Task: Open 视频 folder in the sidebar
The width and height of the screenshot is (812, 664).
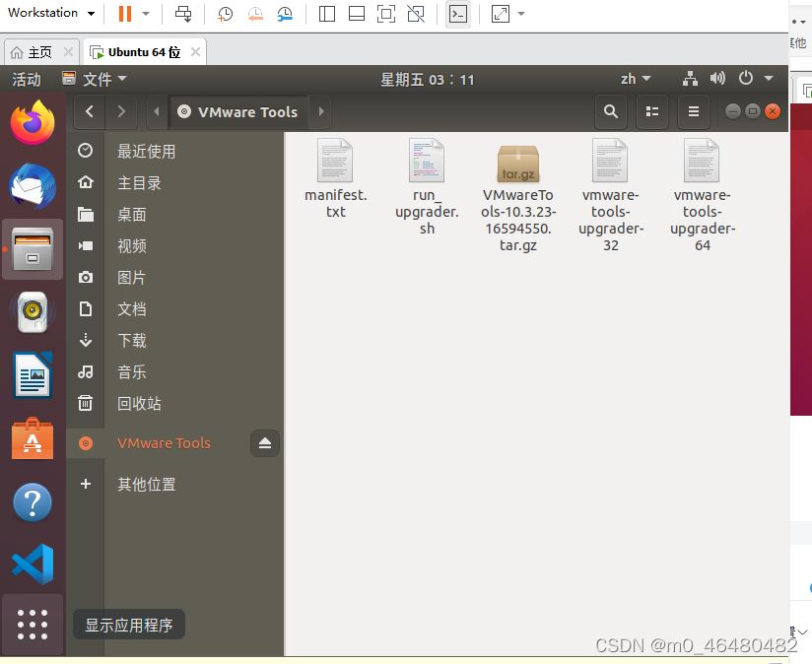Action: (x=175, y=246)
